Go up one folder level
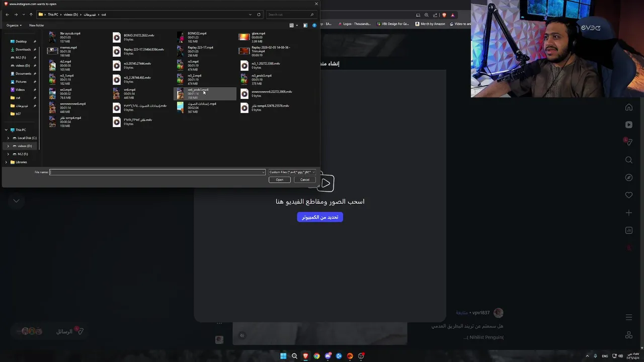This screenshot has width=644, height=362. coord(31,15)
